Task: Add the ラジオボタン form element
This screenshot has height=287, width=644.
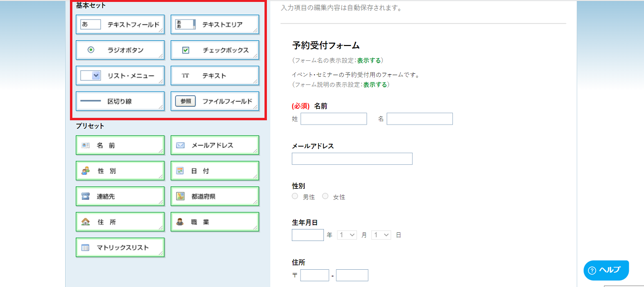Action: (x=120, y=50)
